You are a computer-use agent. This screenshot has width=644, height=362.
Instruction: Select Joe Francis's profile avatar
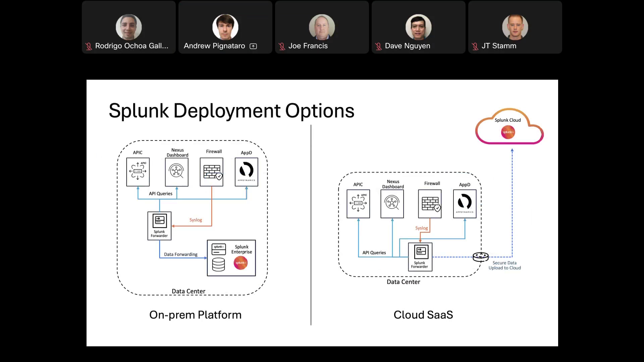(x=322, y=27)
